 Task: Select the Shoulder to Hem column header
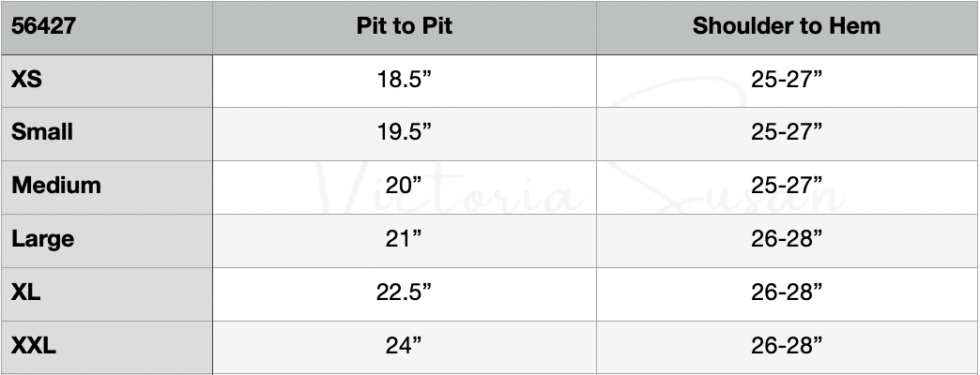coord(787,26)
